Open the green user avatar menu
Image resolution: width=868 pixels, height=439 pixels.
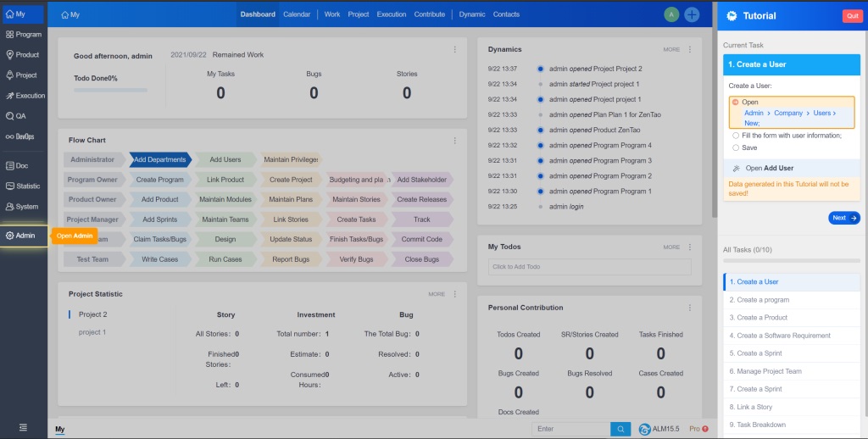(671, 14)
